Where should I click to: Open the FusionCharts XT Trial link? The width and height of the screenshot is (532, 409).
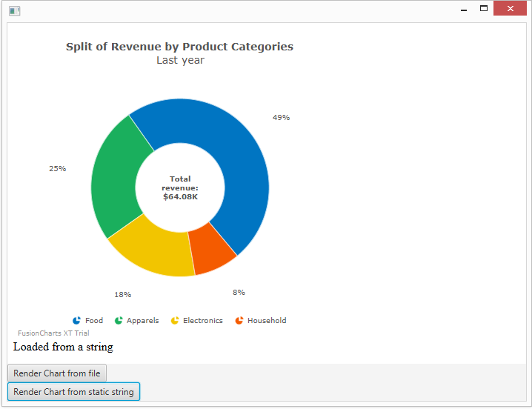(x=53, y=333)
